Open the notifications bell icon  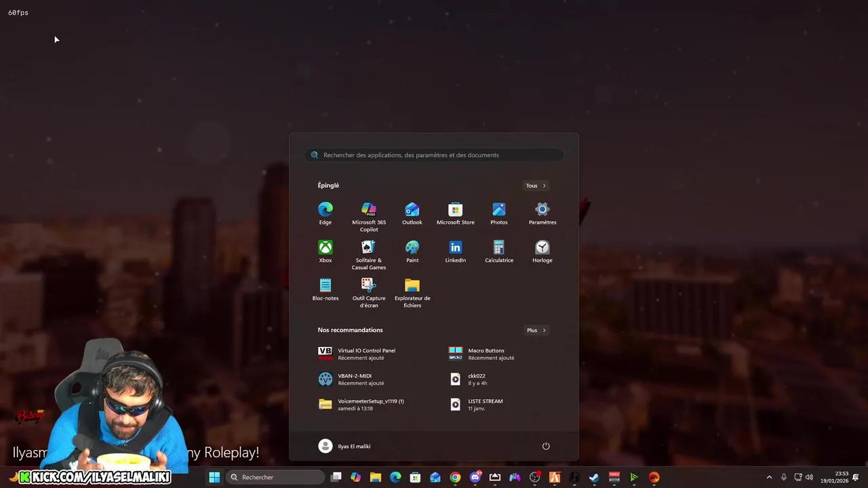[x=856, y=477]
